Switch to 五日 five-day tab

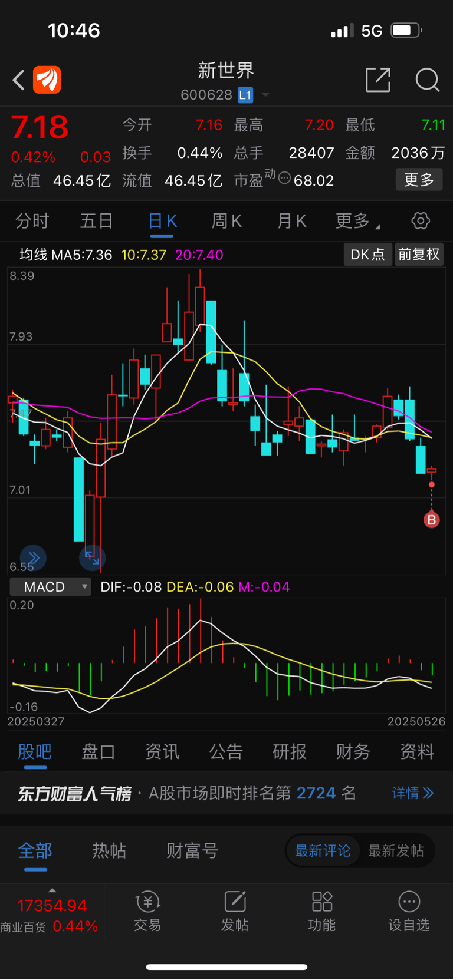[x=97, y=221]
